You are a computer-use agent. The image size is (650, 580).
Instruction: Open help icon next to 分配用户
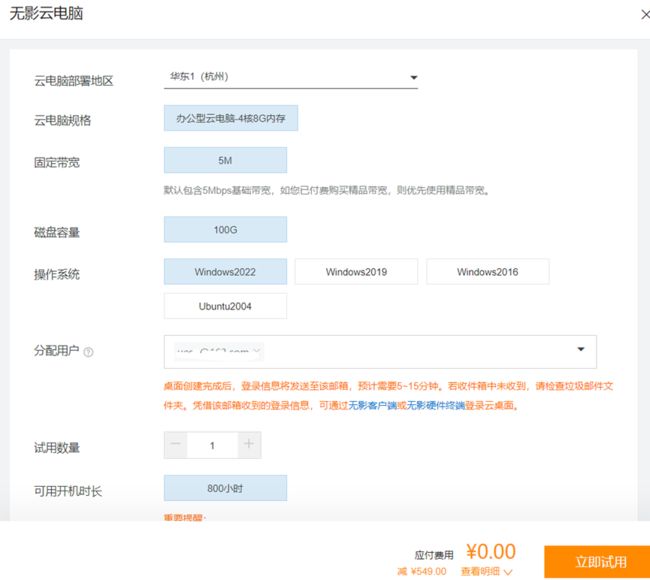pos(88,352)
